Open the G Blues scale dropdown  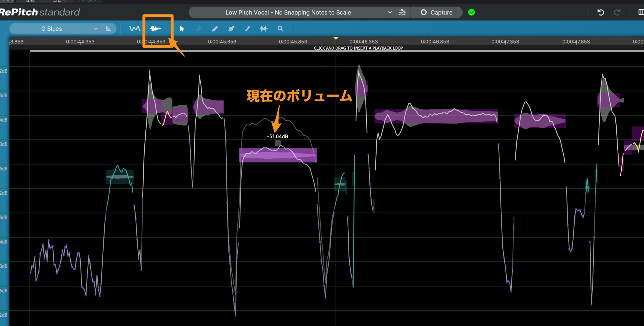pos(54,28)
